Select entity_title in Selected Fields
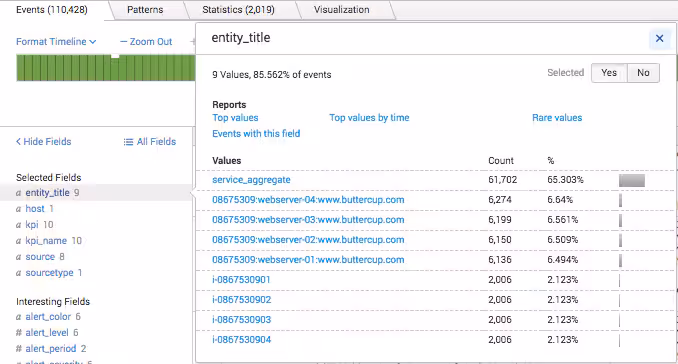678x364 pixels. click(x=47, y=192)
